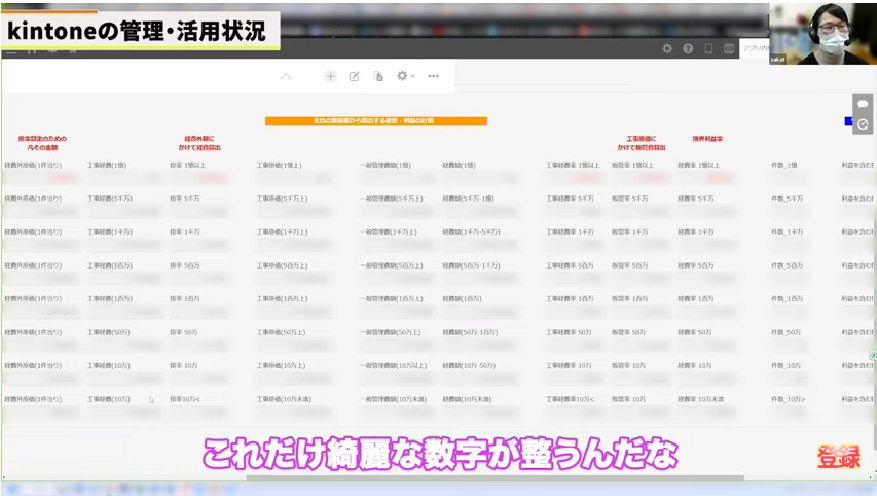Click the 限界利益率 red column heading
Screen dimensions: 877x496
coord(708,140)
